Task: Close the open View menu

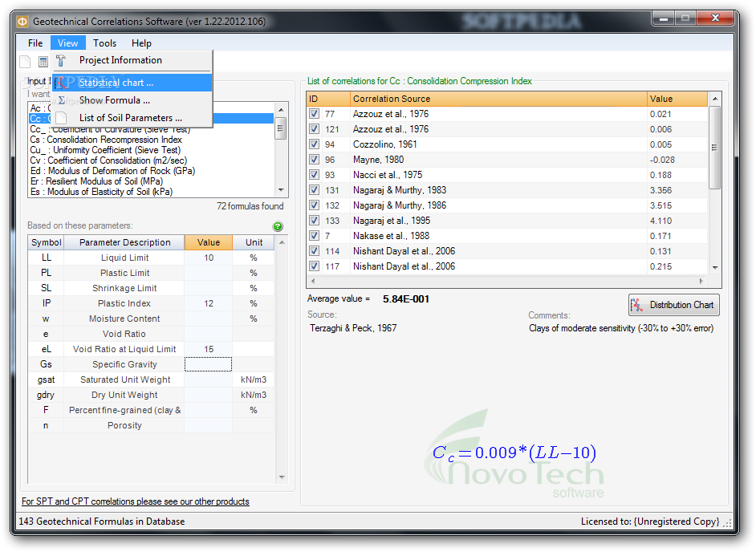Action: [68, 43]
